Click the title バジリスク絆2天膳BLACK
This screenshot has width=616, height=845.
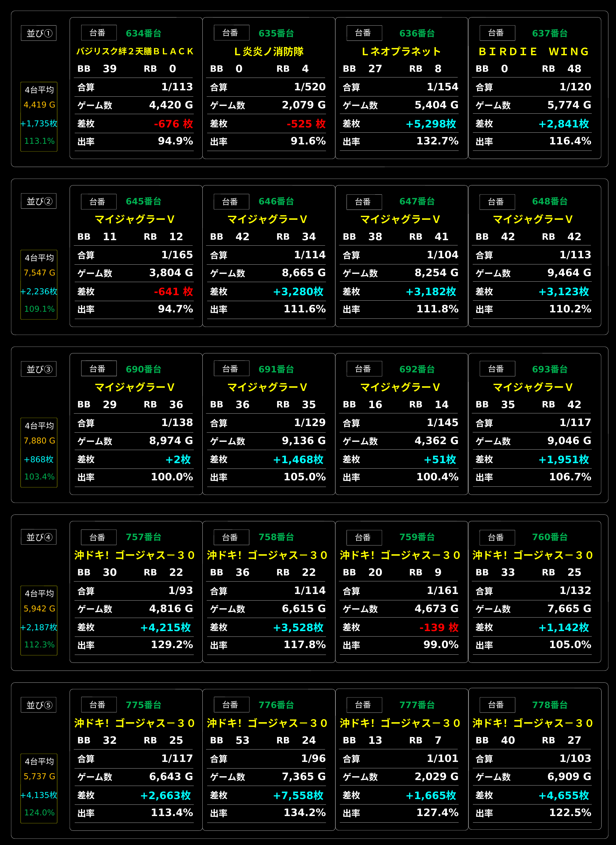coord(135,51)
